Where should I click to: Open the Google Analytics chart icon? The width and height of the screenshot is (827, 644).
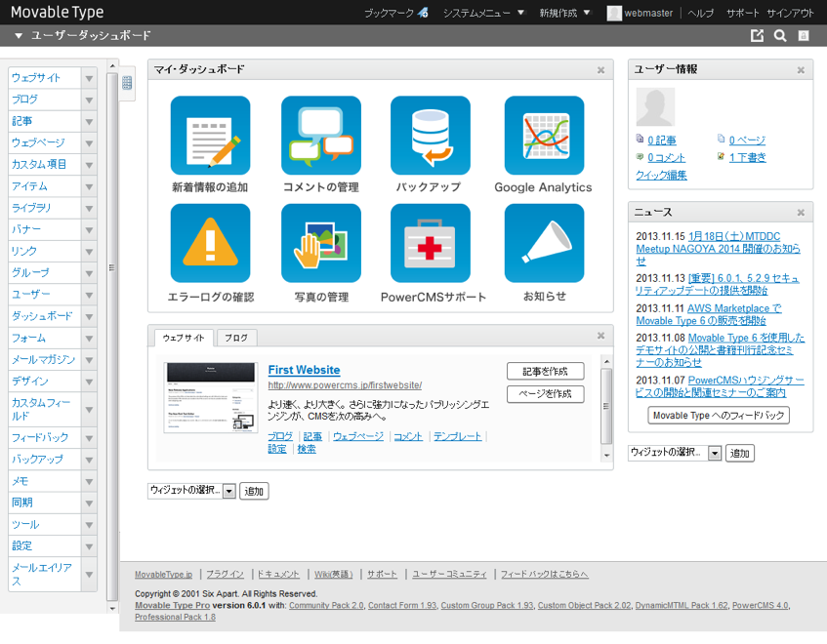(544, 135)
